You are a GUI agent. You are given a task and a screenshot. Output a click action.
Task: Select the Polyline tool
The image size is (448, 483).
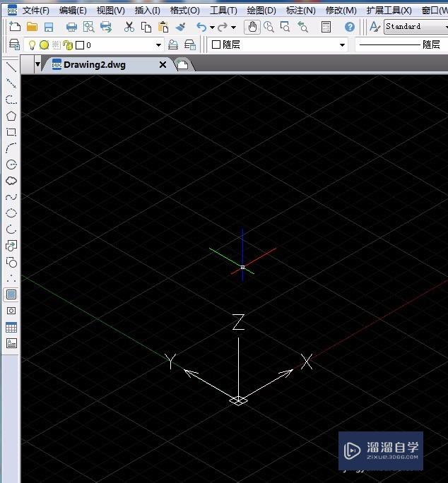coord(11,100)
